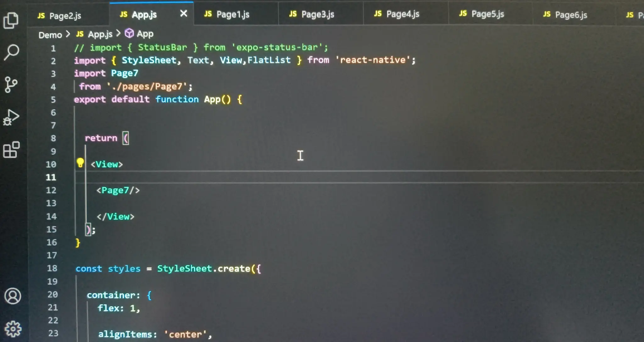Click 'flex: 1,' on line 21

pyautogui.click(x=119, y=308)
